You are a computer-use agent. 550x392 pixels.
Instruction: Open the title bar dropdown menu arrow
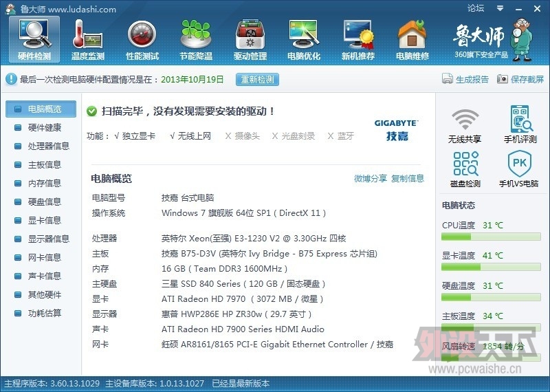[x=500, y=8]
